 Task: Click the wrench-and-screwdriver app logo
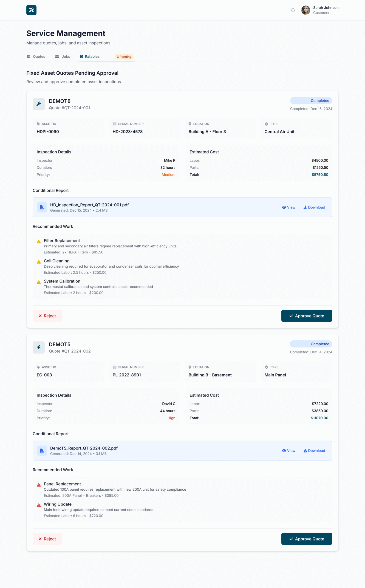[x=31, y=10]
